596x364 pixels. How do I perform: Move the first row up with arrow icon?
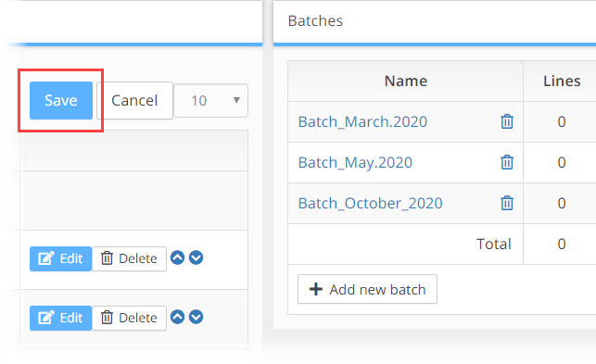178,258
